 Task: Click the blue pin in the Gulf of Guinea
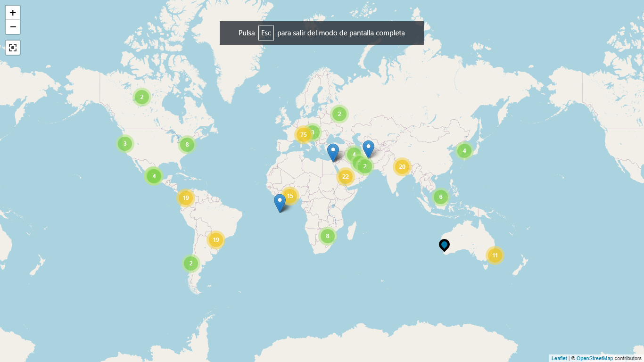pyautogui.click(x=279, y=202)
